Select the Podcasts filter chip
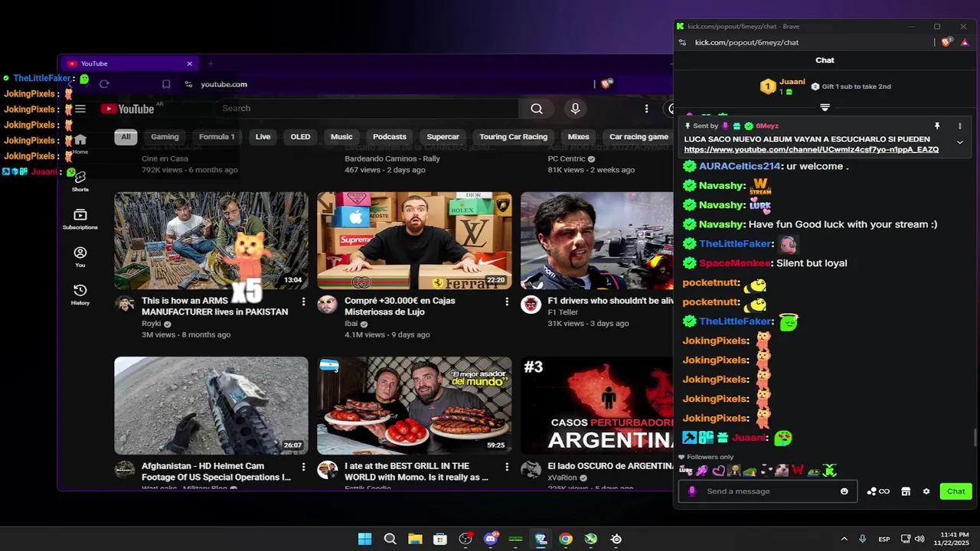 coord(389,137)
